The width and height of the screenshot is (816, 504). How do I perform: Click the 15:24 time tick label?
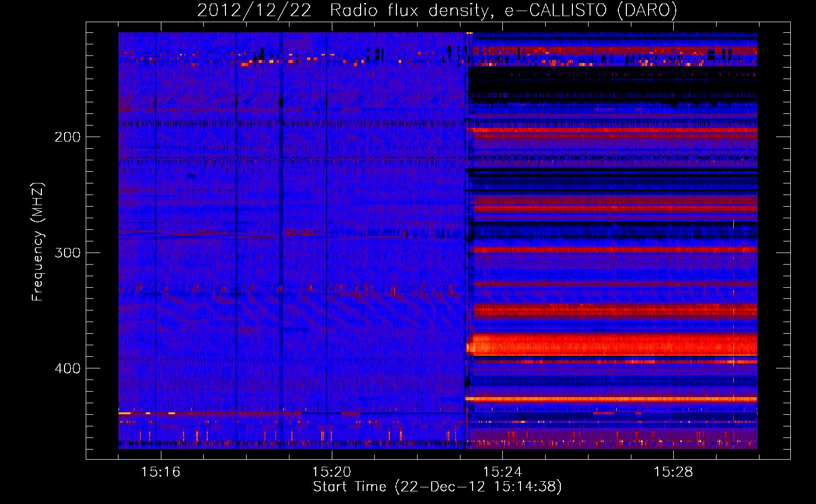(502, 472)
